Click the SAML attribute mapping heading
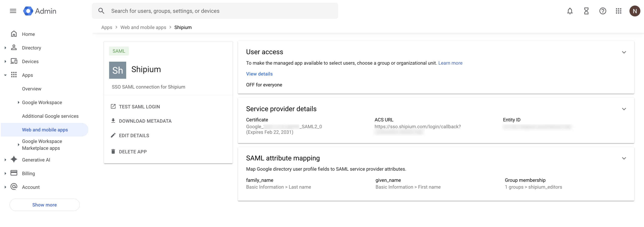 point(283,158)
